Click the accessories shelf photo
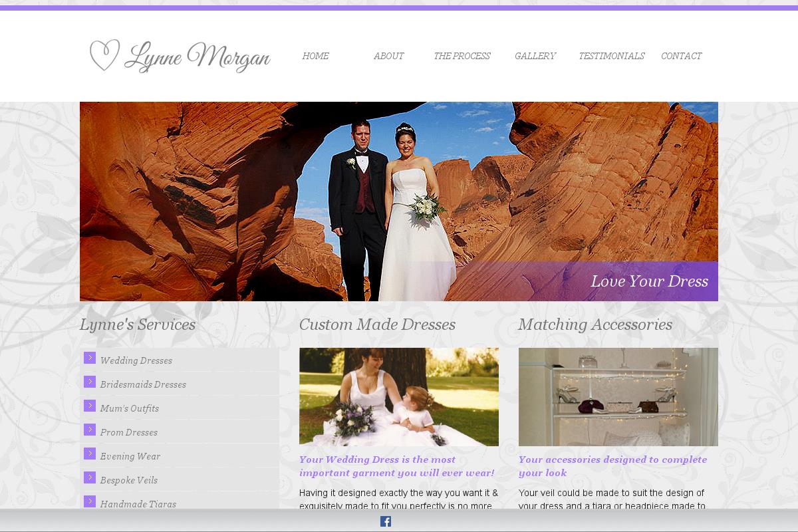 [618, 396]
